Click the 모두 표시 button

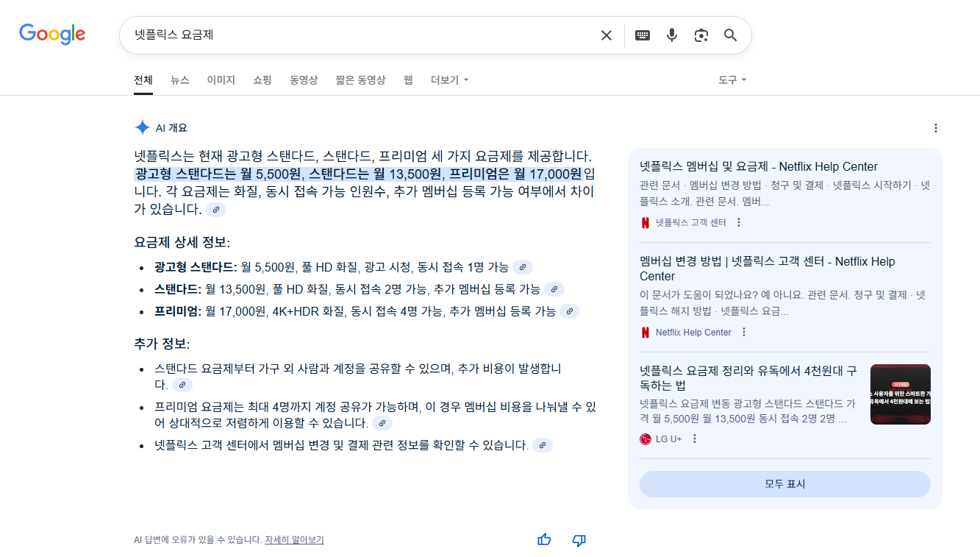785,484
